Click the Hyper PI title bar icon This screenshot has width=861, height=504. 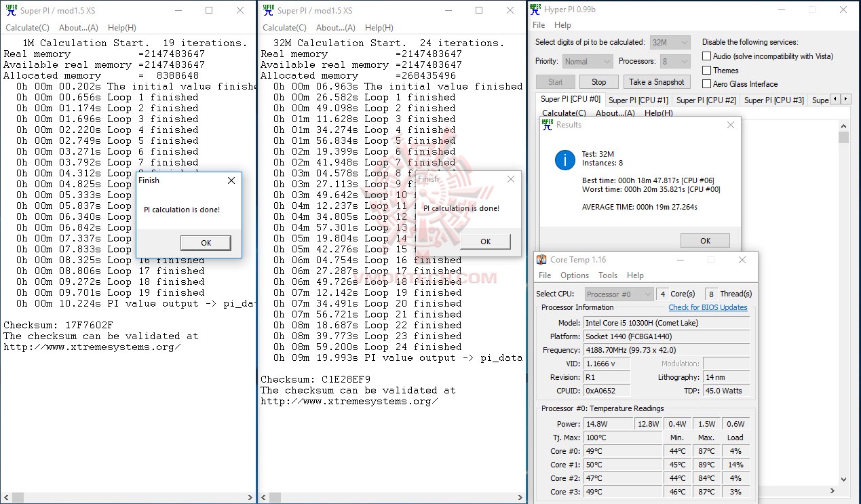[535, 9]
